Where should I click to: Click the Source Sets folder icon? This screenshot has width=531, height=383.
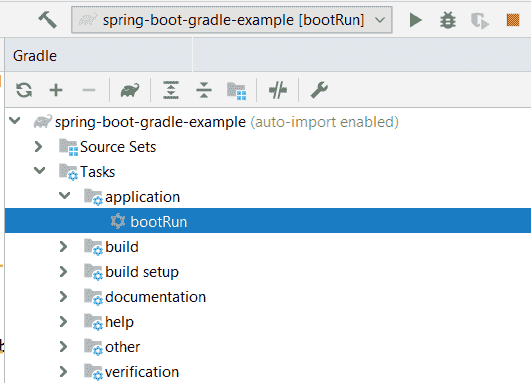tap(69, 147)
